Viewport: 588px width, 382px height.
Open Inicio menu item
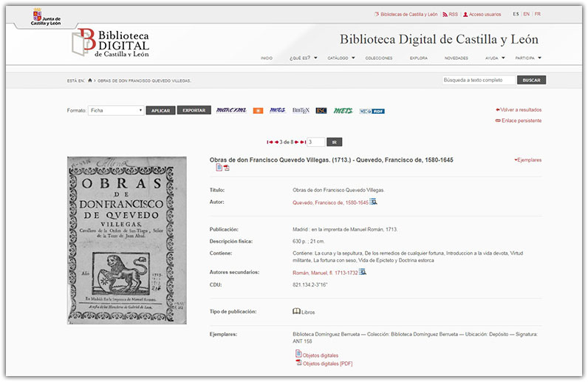tap(267, 58)
